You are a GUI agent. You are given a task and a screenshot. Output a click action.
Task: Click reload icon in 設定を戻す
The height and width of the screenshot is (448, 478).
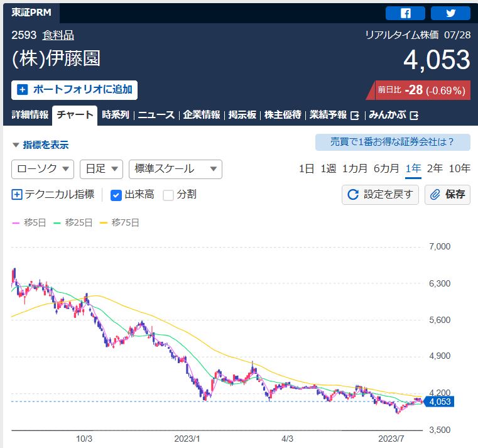tap(353, 194)
